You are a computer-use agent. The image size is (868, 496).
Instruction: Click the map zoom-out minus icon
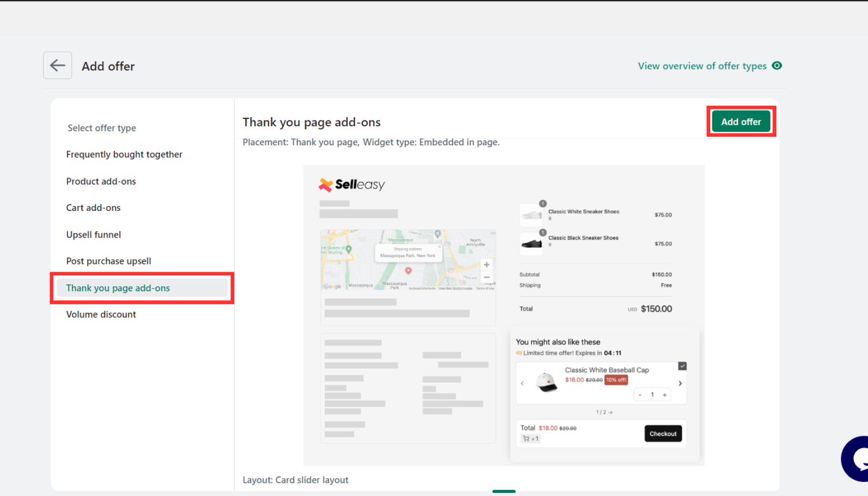tap(486, 277)
